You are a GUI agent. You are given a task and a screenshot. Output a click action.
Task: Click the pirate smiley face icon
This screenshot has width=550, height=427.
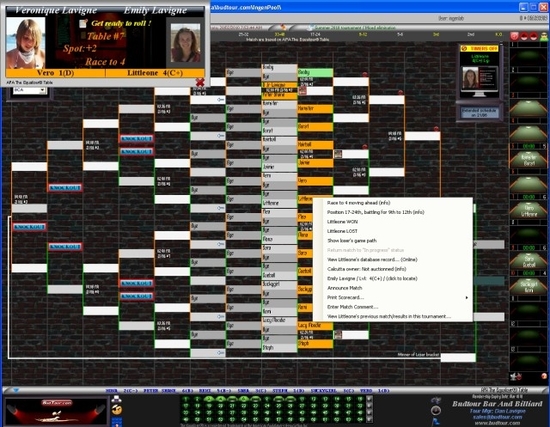[117, 409]
